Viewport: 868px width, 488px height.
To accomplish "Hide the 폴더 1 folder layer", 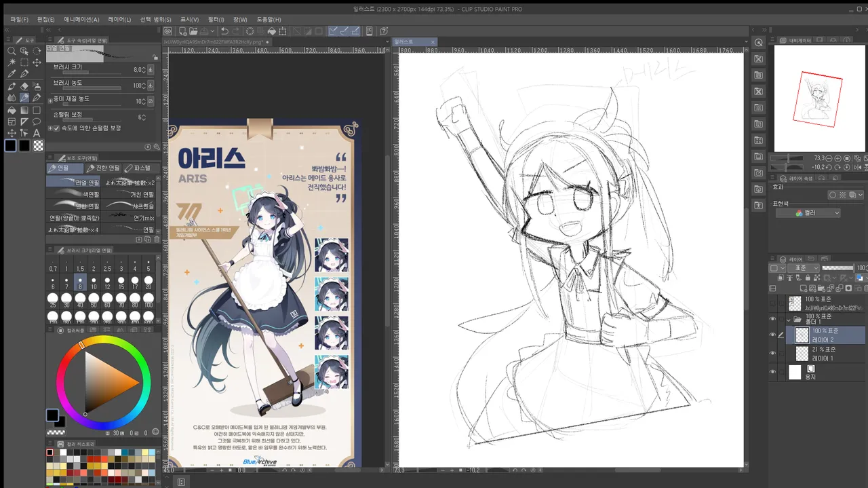I will click(772, 318).
